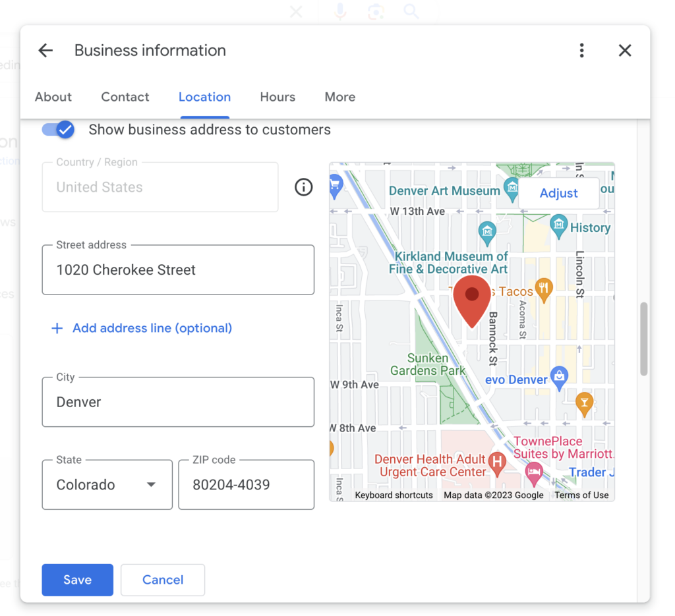Open the three-dot overflow menu
The width and height of the screenshot is (675, 616).
point(582,50)
